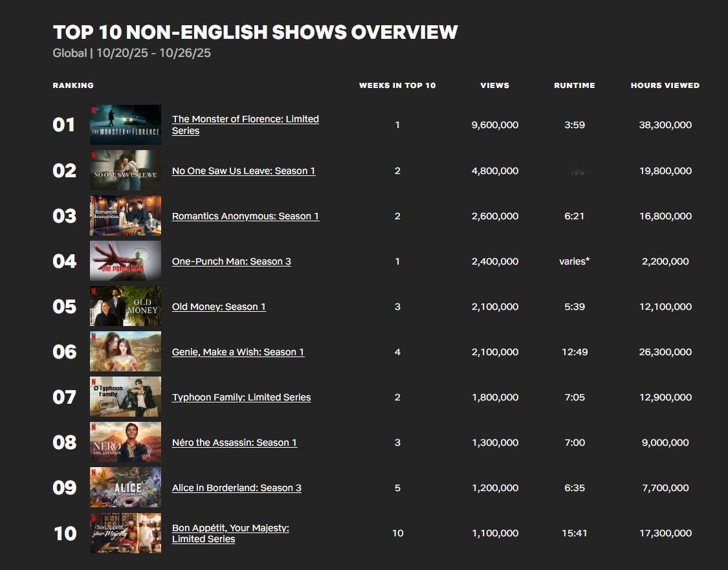Click One-Punch Man poster thumbnail
The image size is (728, 570).
126,261
